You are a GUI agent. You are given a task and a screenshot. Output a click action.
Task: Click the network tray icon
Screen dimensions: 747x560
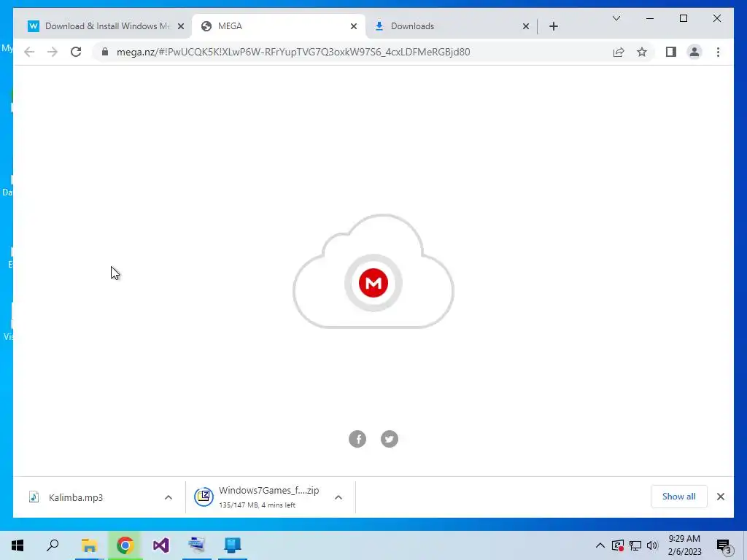[x=635, y=545]
